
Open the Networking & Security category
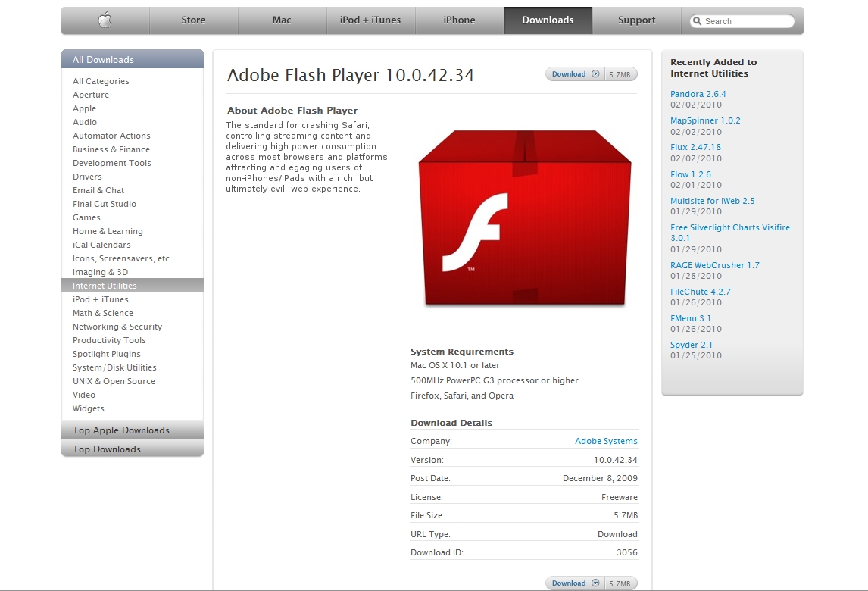tap(117, 327)
